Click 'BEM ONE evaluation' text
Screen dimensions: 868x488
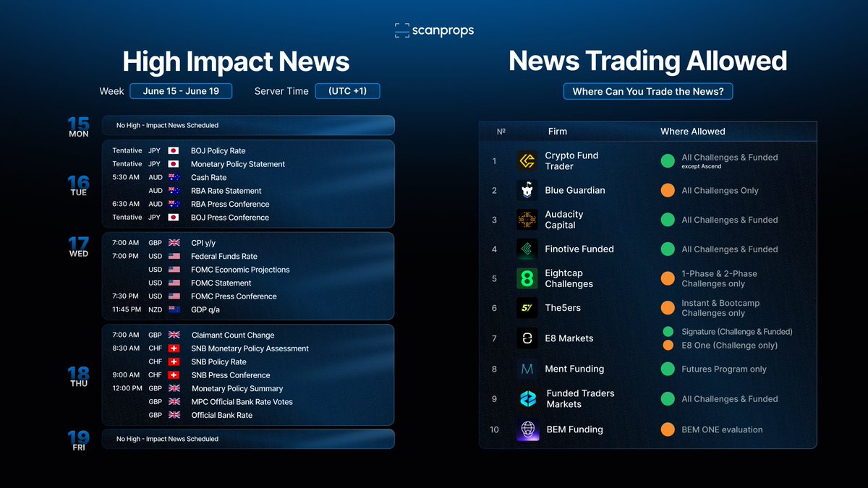click(x=722, y=429)
